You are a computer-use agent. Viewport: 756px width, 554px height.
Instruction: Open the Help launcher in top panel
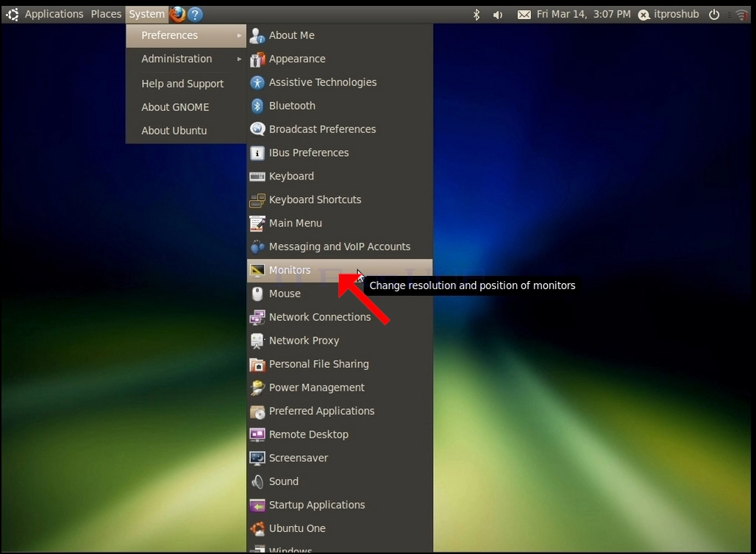(195, 15)
